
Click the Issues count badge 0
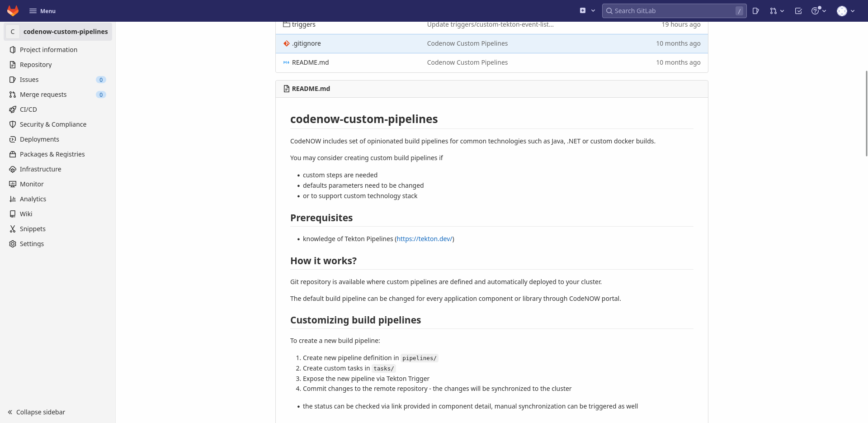click(101, 80)
